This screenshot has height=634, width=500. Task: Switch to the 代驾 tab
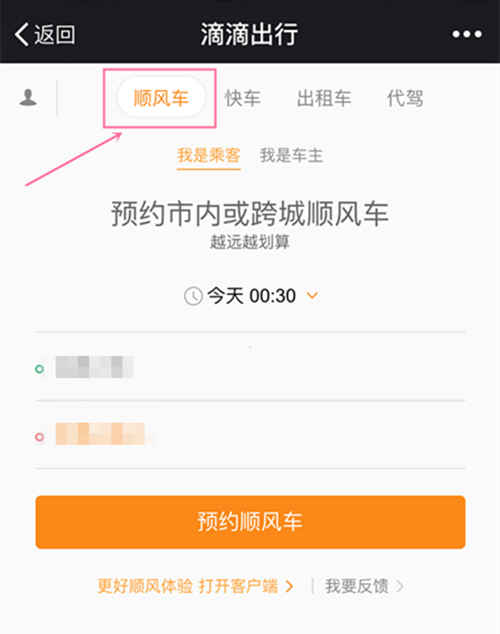(x=405, y=98)
